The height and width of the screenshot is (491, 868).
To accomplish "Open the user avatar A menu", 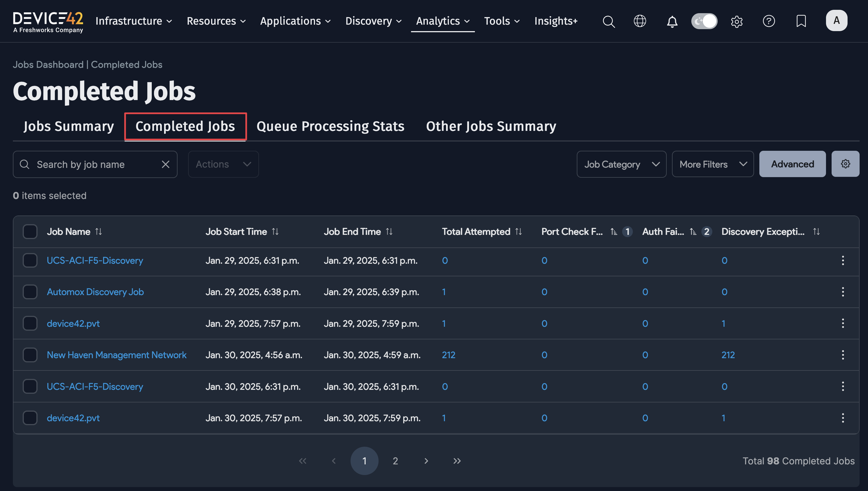I will click(836, 20).
